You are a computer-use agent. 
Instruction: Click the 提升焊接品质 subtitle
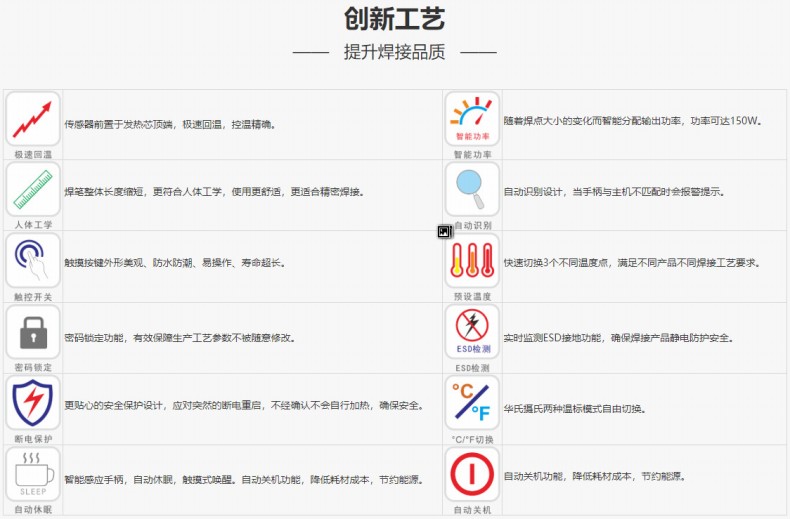[x=394, y=52]
